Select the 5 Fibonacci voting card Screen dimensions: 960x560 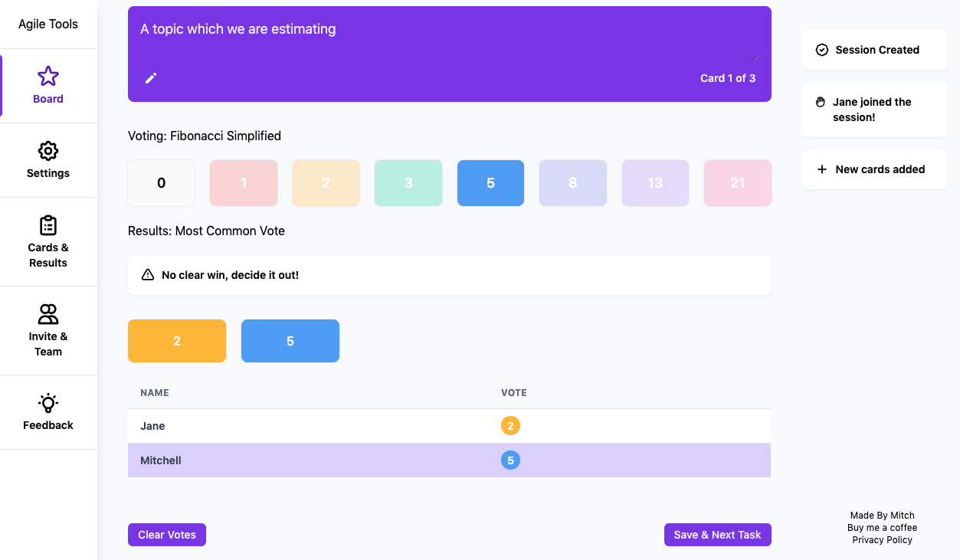(490, 182)
